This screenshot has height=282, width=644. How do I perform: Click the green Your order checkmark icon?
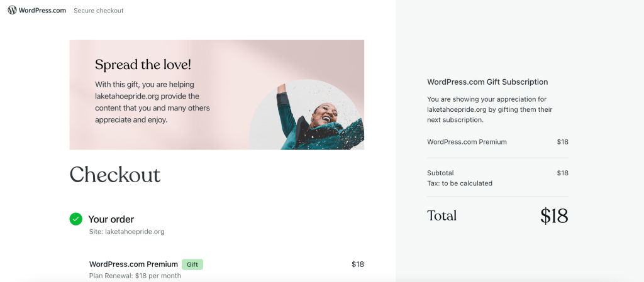click(75, 219)
